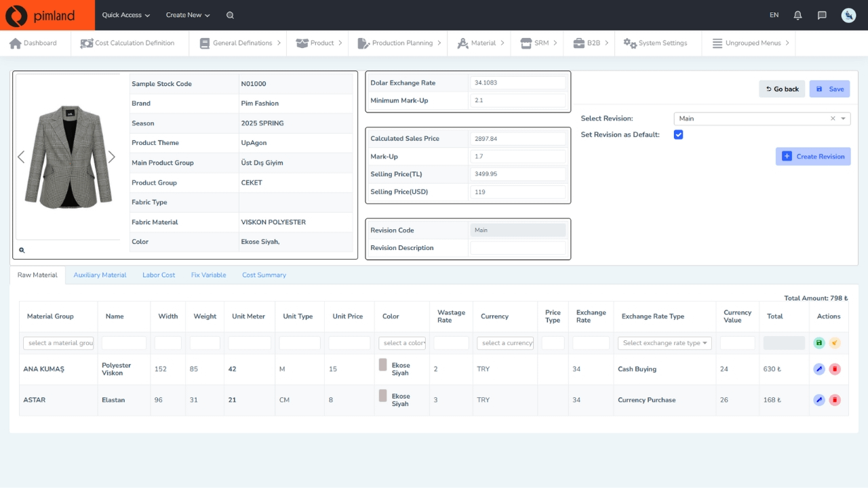Show next product image arrow
This screenshot has width=868, height=488.
coord(112,157)
